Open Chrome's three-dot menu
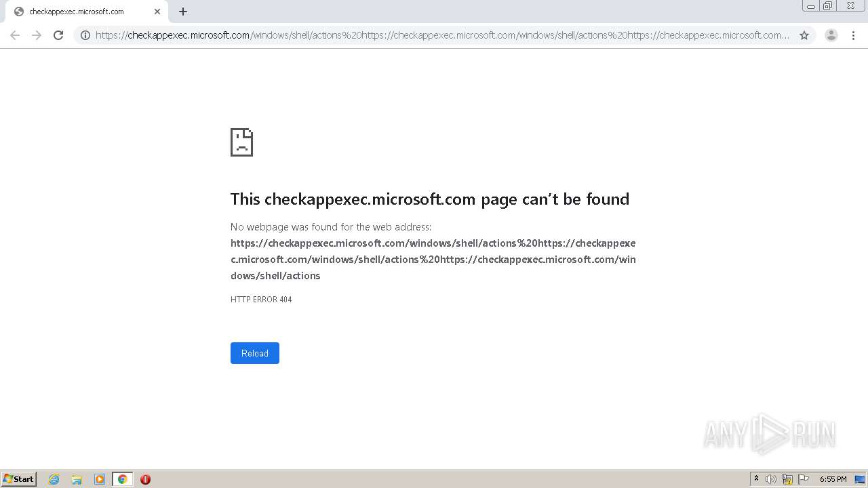Screen dimensions: 868x488 click(x=854, y=35)
